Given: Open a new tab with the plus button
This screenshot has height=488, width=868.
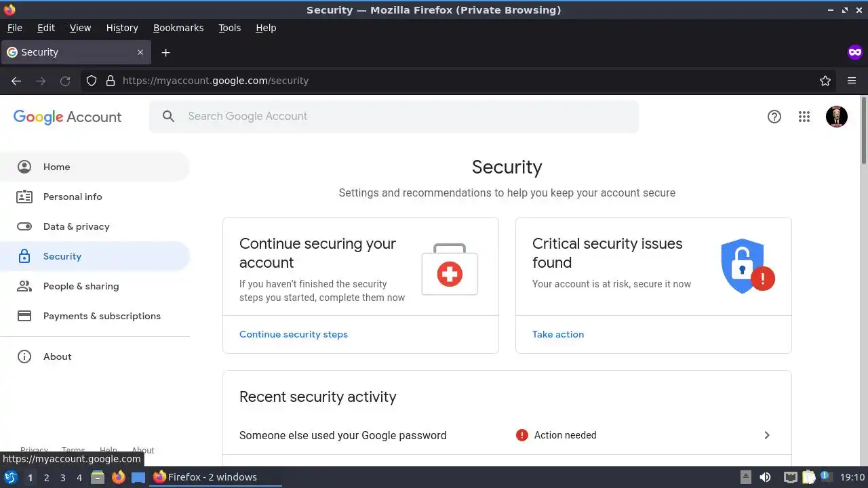Looking at the screenshot, I should 165,52.
